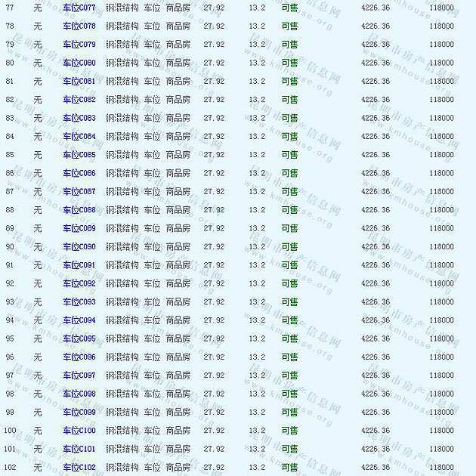Open the 车位C083 entry
Image resolution: width=476 pixels, height=476 pixels.
tap(79, 118)
